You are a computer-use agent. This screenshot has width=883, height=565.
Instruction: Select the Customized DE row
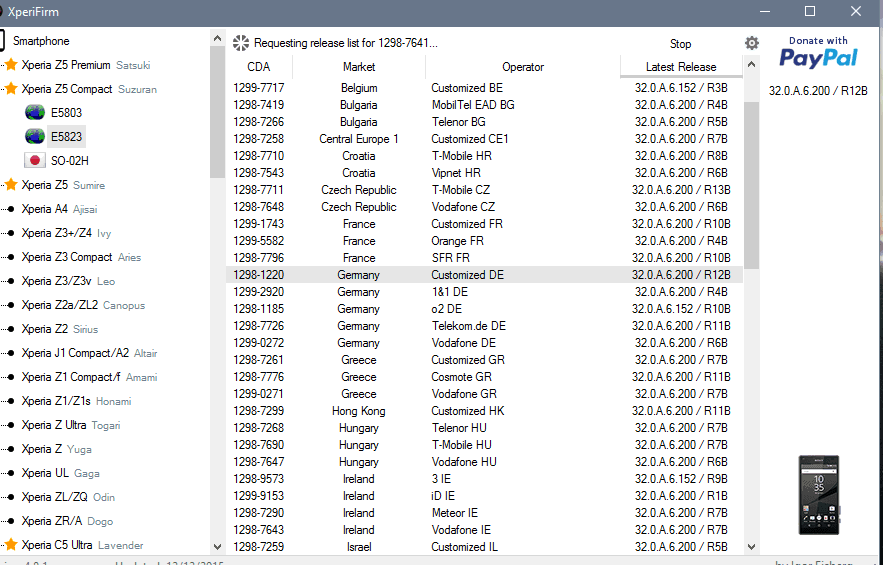coord(484,275)
